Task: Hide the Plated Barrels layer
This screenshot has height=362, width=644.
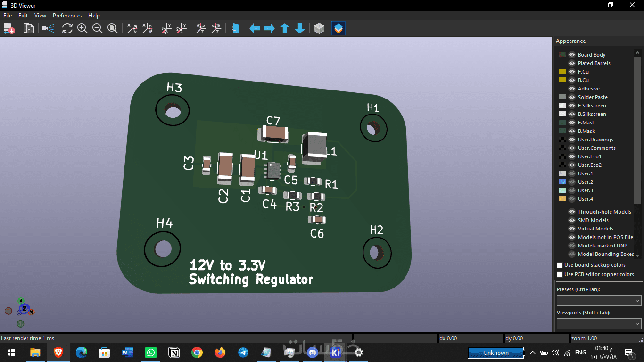Action: [572, 63]
